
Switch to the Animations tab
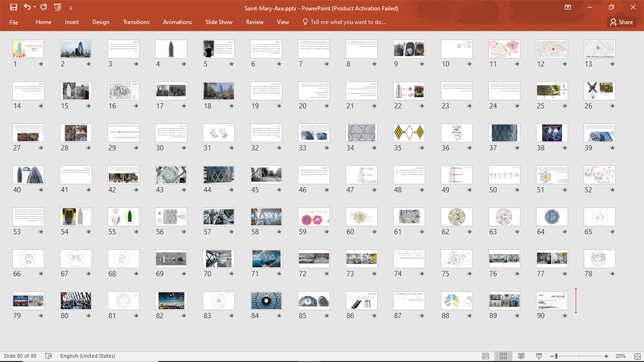pyautogui.click(x=177, y=22)
